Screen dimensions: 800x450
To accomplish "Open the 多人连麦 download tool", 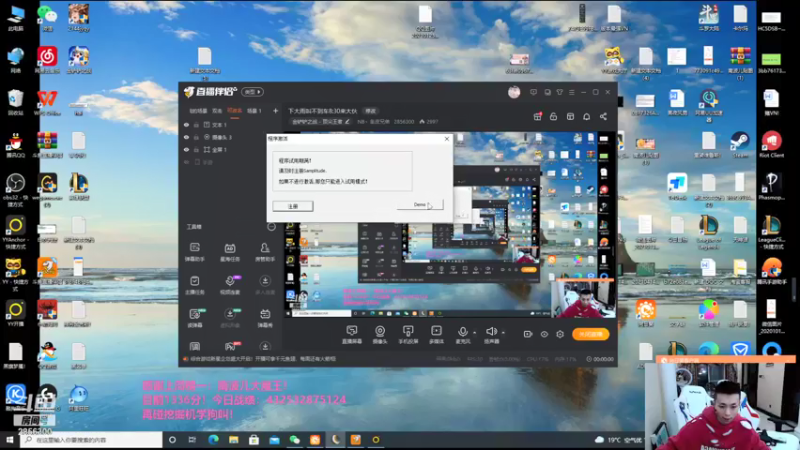I will click(265, 285).
